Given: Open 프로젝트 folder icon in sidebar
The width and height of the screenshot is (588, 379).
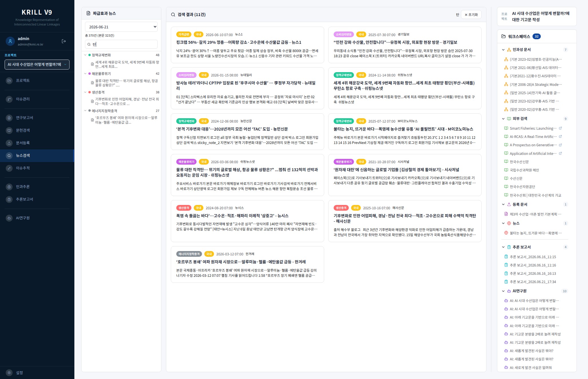Looking at the screenshot, I should [x=9, y=80].
